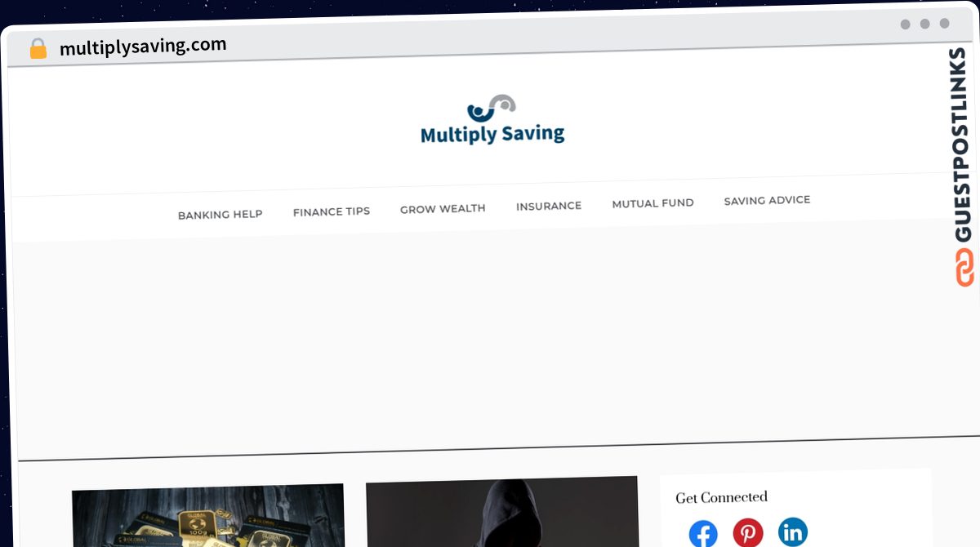Open the gold bars article thumbnail

tap(208, 516)
